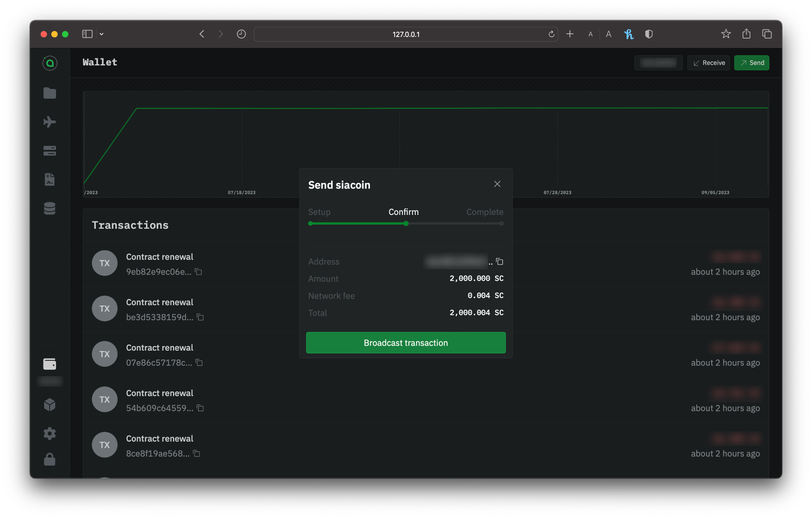Go back to the Setup step
The image size is (812, 518).
[319, 212]
